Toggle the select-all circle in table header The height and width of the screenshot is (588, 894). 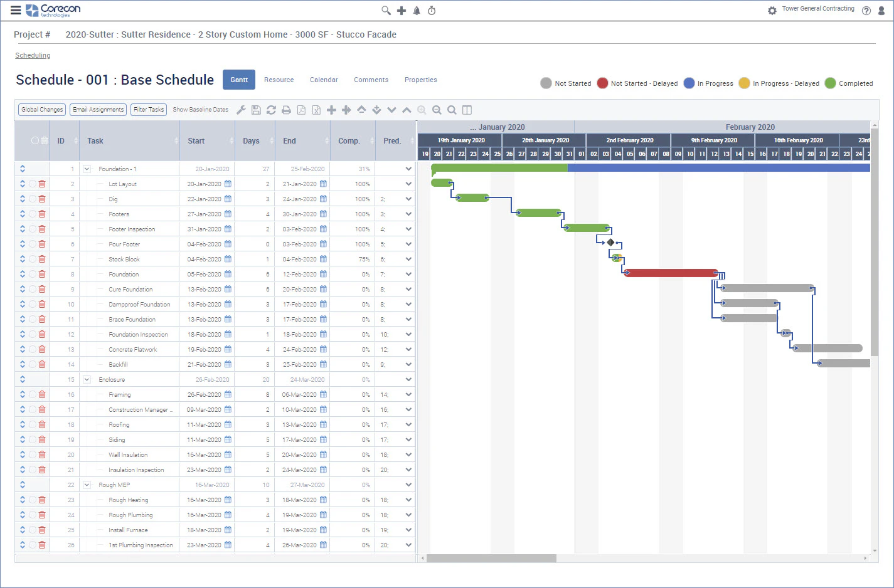(x=35, y=140)
